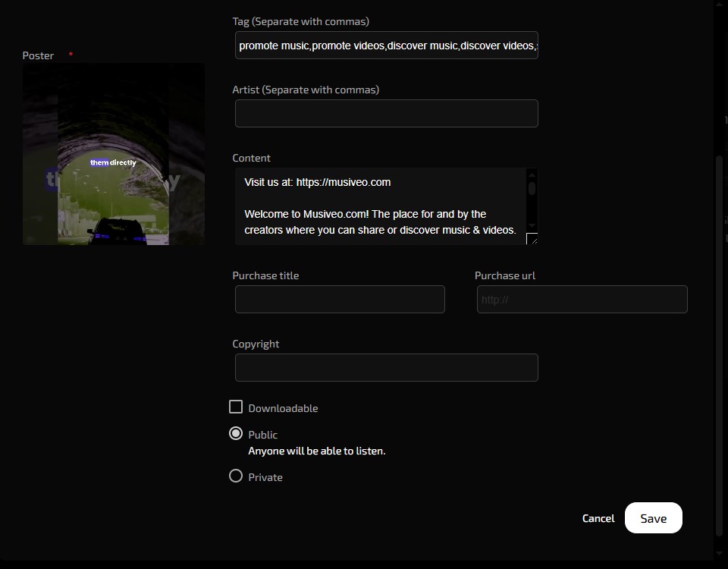Click the Content textarea scrollbar thumb
728x569 pixels.
click(x=532, y=188)
